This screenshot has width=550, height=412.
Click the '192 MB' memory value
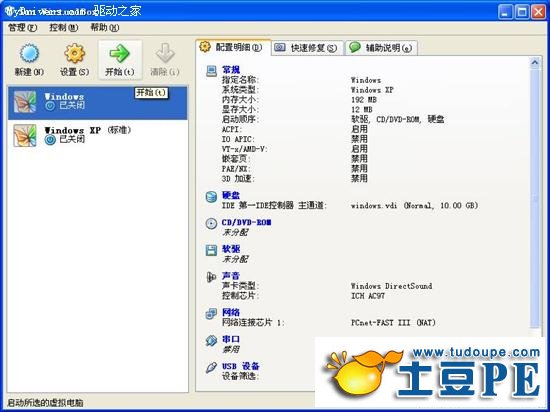pyautogui.click(x=364, y=100)
